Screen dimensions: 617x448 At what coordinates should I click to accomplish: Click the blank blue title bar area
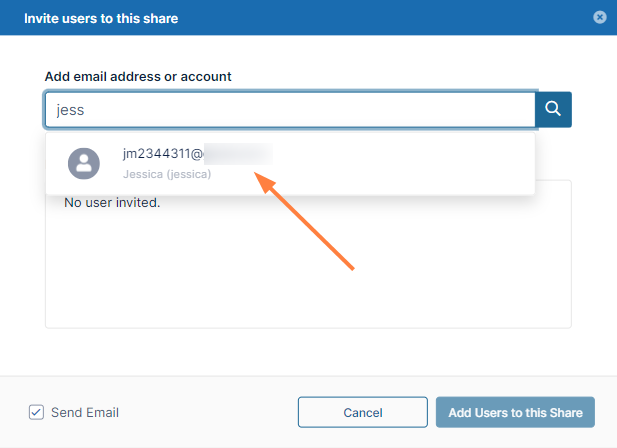pos(380,18)
